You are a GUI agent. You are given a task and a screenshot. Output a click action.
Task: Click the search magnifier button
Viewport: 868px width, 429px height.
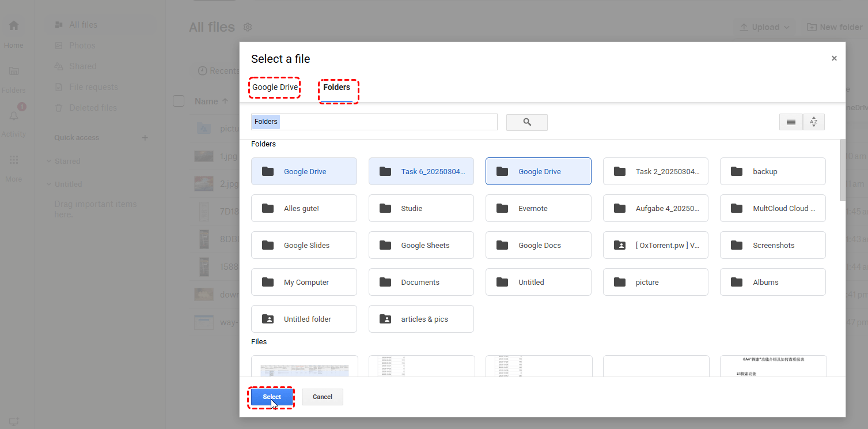[526, 122]
